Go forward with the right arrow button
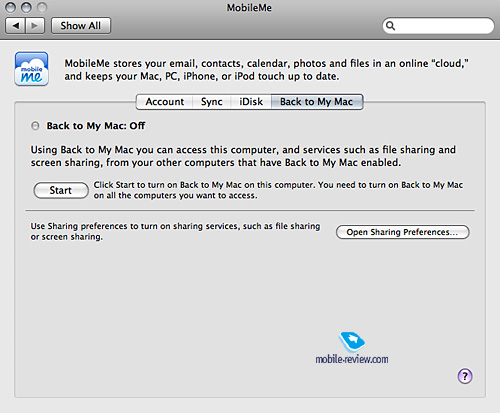 tap(35, 26)
